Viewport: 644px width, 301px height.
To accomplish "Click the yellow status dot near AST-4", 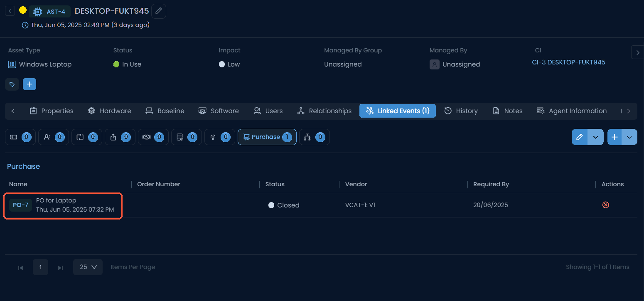I will 23,10.
